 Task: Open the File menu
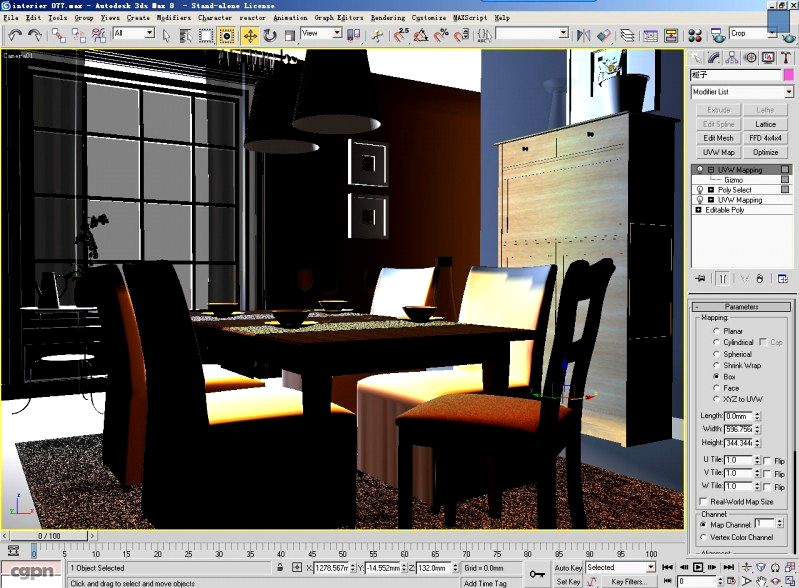[x=11, y=17]
